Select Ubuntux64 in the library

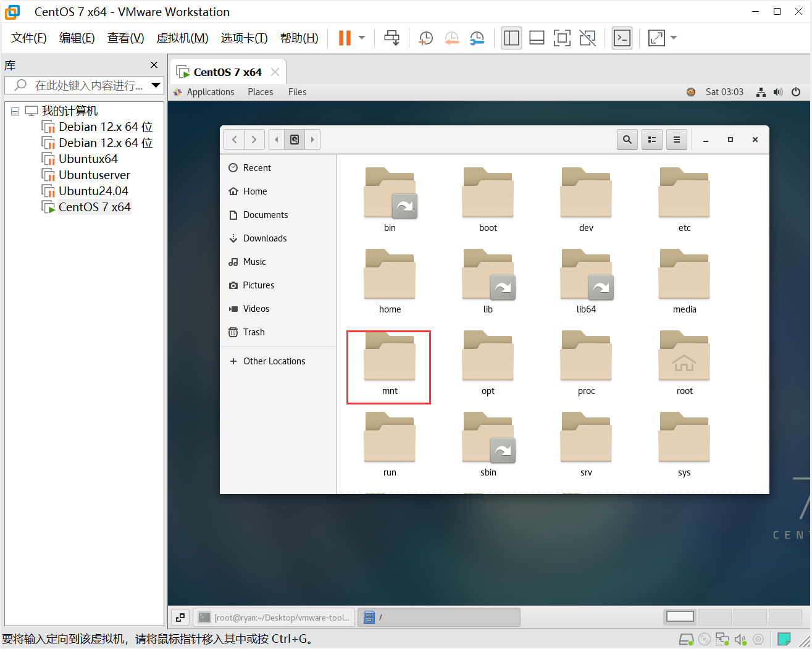pos(80,159)
